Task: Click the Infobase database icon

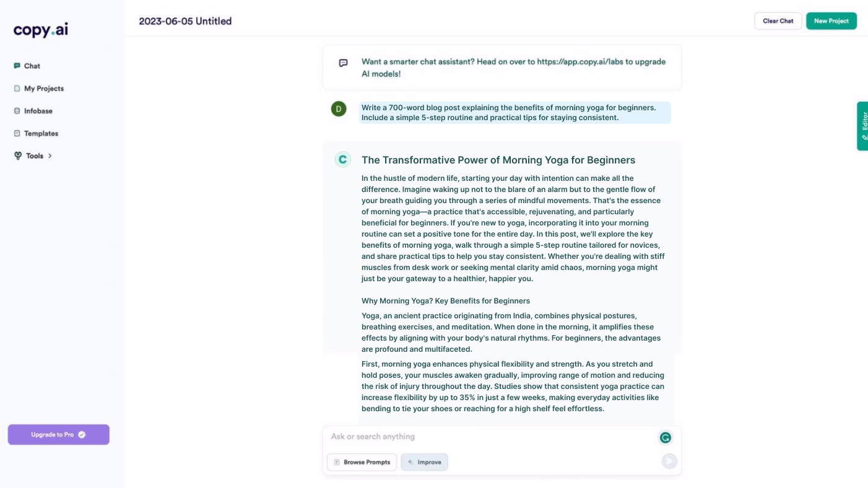Action: 17,111
